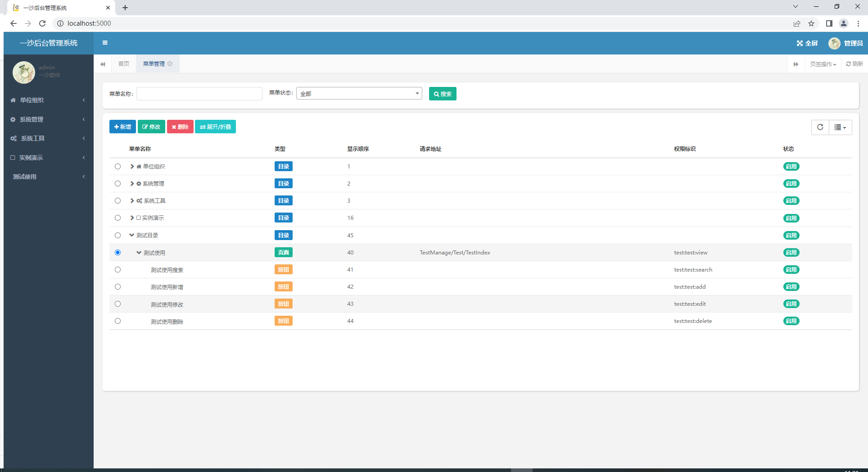Image resolution: width=868 pixels, height=472 pixels.
Task: Reload the page with browser refresh icon
Action: 42,23
